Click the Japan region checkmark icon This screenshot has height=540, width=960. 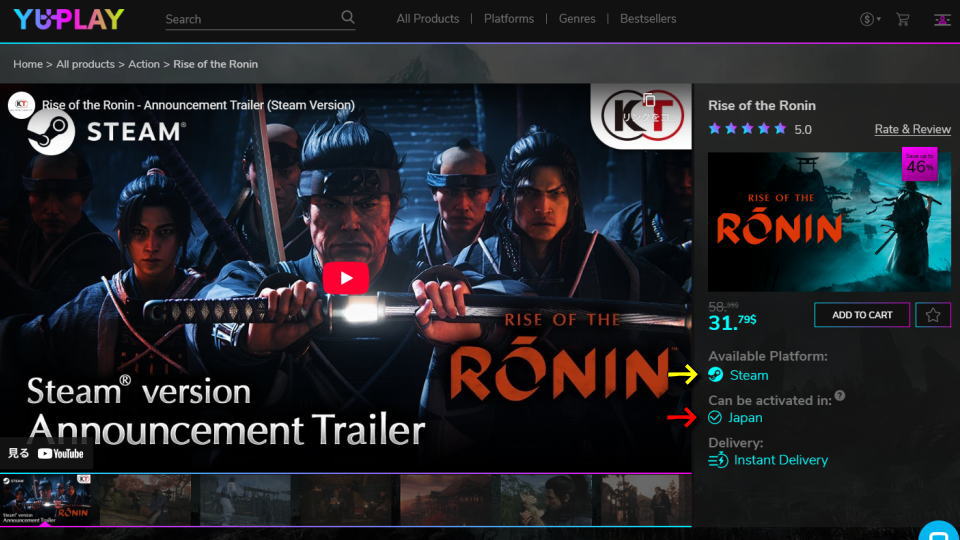(x=715, y=418)
